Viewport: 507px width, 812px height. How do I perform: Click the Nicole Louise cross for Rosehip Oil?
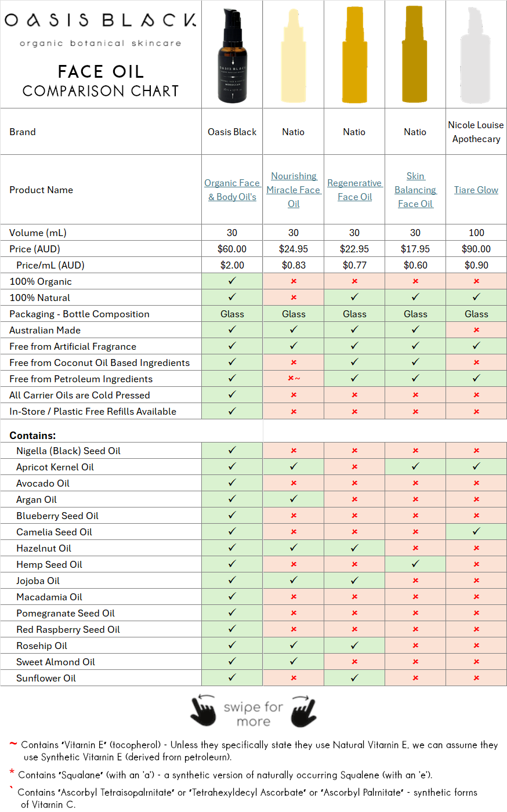click(x=476, y=646)
